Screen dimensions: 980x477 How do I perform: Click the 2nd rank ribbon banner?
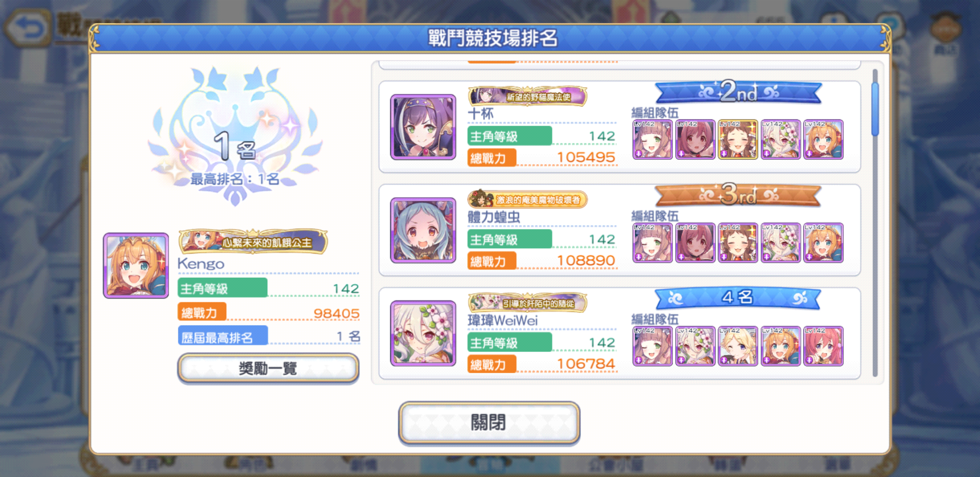[x=739, y=92]
